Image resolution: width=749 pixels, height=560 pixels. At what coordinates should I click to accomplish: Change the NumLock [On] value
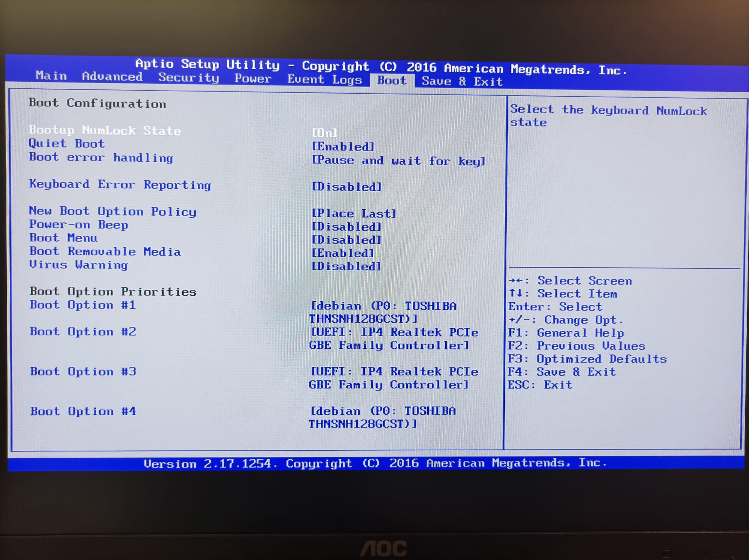pos(325,133)
